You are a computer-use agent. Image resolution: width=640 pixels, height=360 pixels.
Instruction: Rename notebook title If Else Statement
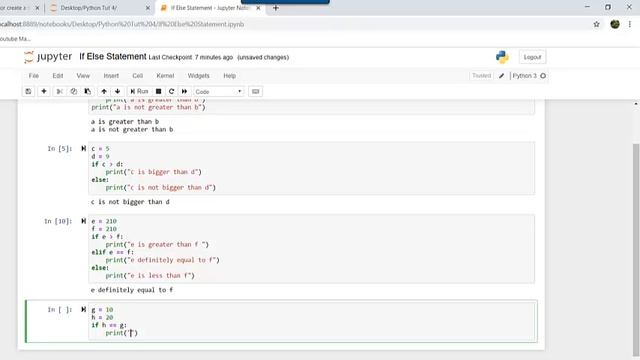pos(113,57)
